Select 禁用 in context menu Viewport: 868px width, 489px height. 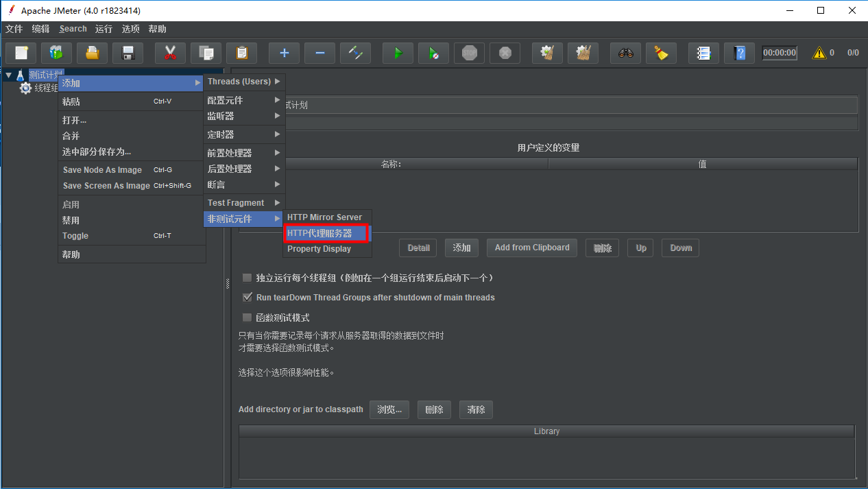132,220
